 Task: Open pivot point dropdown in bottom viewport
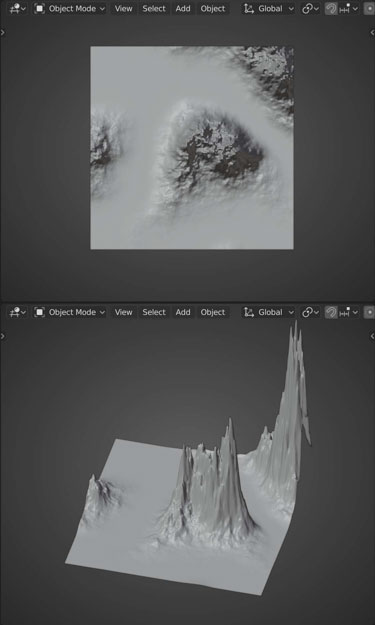(310, 312)
